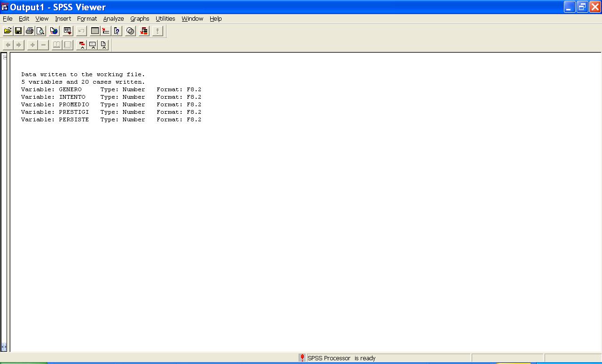Click the Expand plus toolbar icon
This screenshot has height=364, width=602.
32,45
